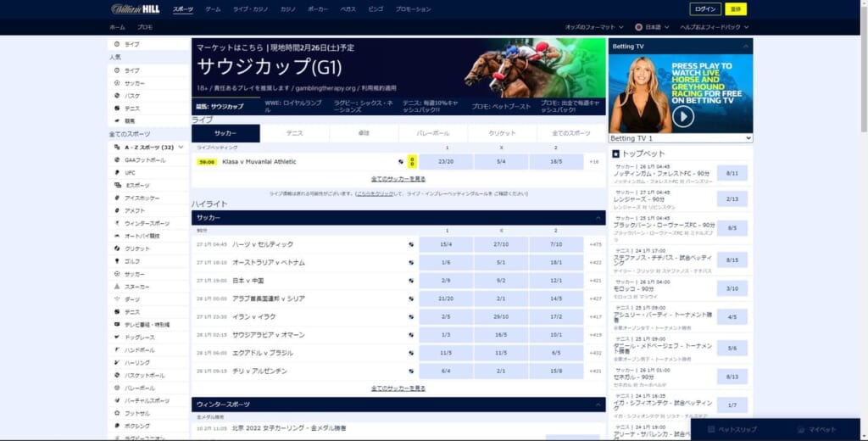Select ウィンタースポーツ icon in sidebar
The image size is (868, 441).
(117, 223)
